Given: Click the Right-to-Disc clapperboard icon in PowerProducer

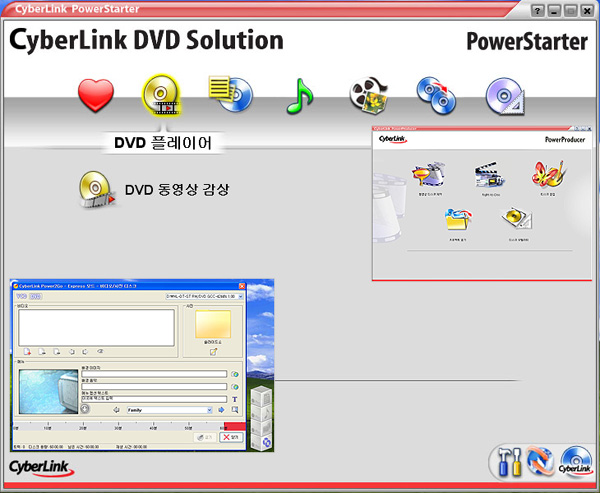Looking at the screenshot, I should (490, 175).
